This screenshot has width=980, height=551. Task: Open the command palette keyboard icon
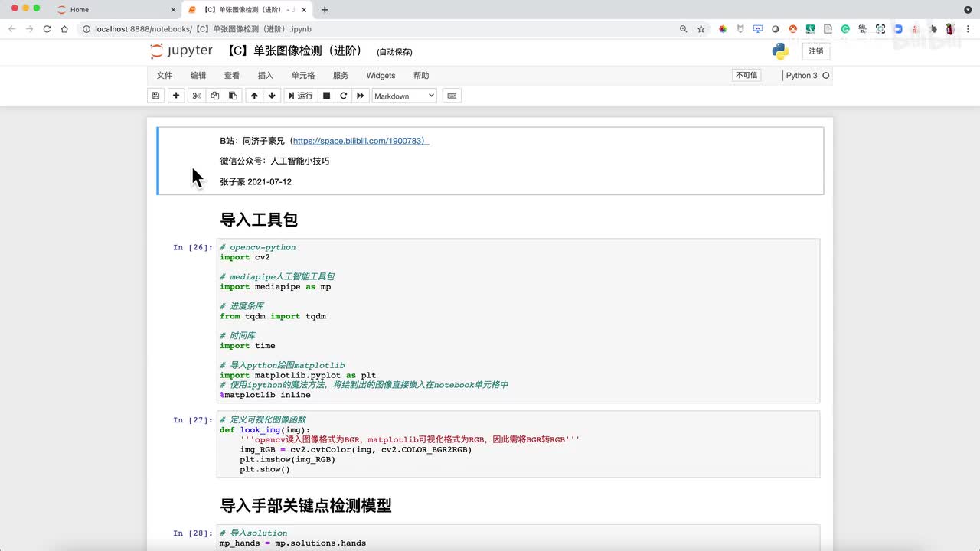[452, 96]
